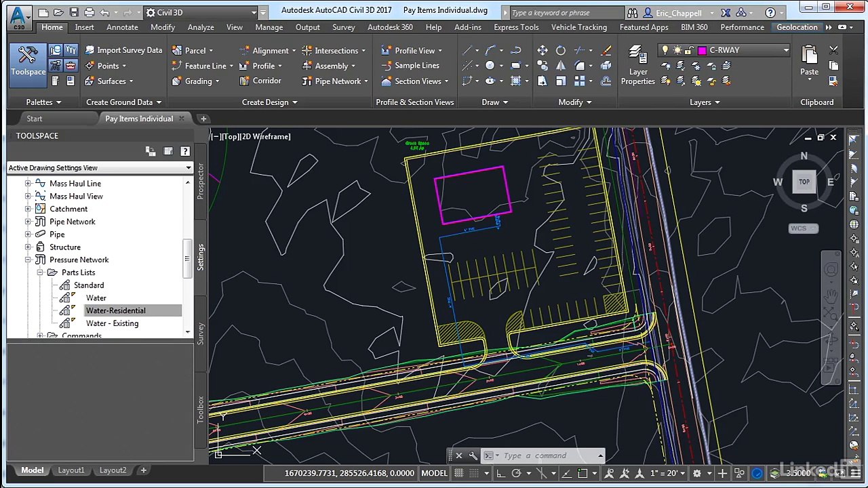Select the Mirror tool in Modify panel
The height and width of the screenshot is (488, 868).
click(561, 66)
